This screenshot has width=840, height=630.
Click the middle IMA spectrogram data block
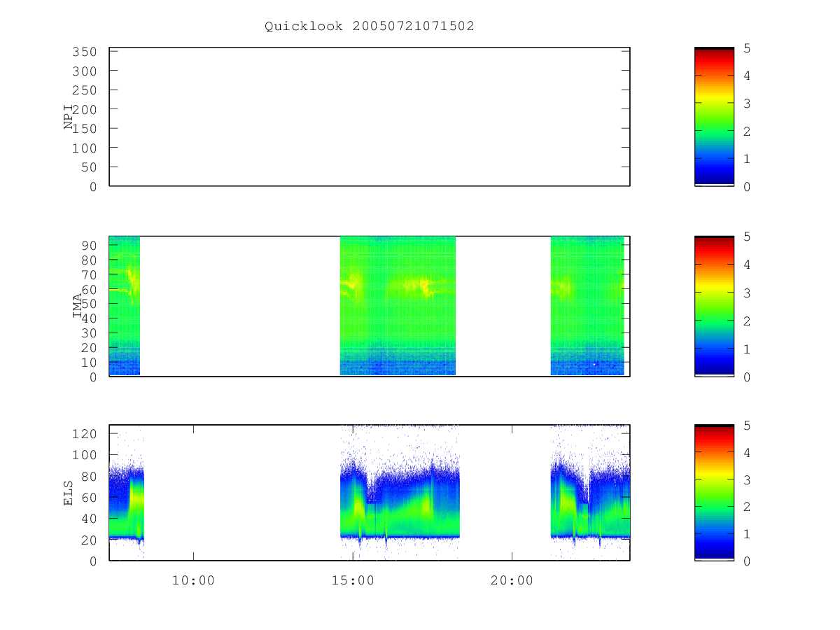pos(398,306)
